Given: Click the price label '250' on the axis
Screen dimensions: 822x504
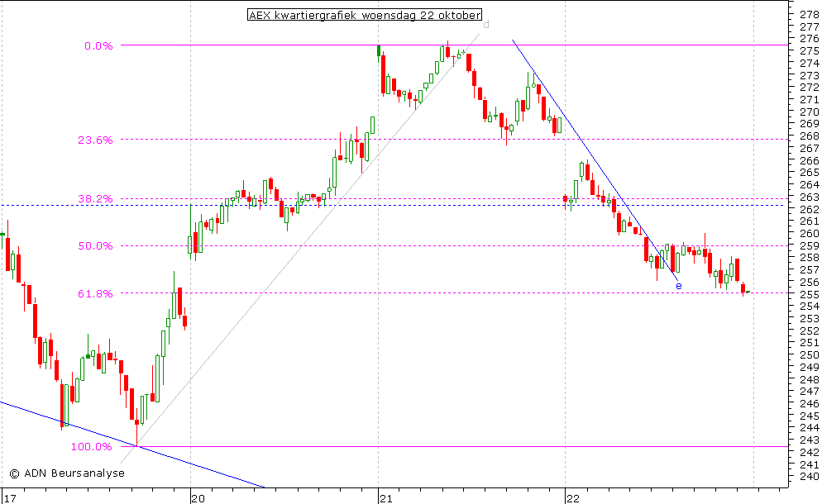Looking at the screenshot, I should tap(809, 354).
